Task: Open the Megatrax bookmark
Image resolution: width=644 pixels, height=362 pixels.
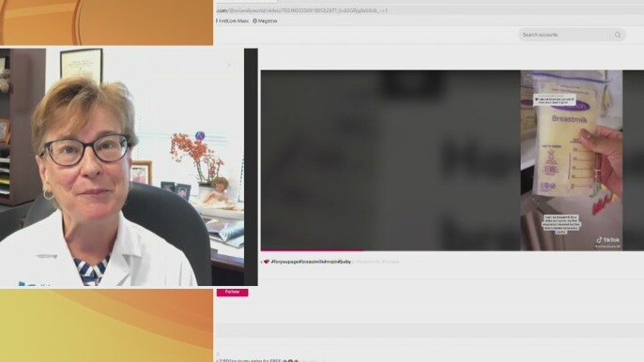Action: pos(265,21)
